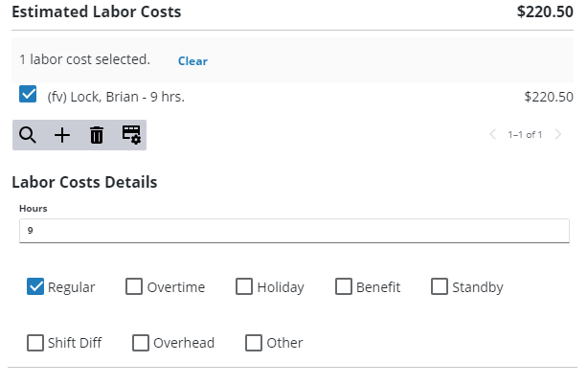Click the Hours input field
The height and width of the screenshot is (385, 588).
tap(294, 231)
